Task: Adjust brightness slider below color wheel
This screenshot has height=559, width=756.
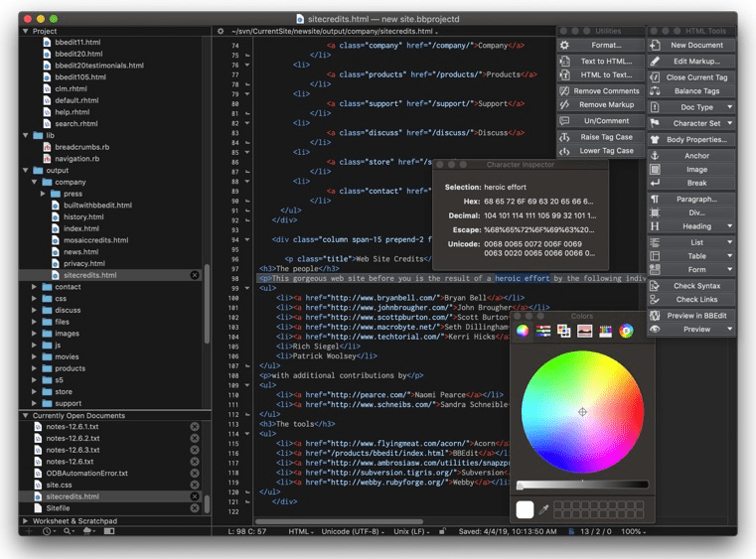Action: [582, 485]
